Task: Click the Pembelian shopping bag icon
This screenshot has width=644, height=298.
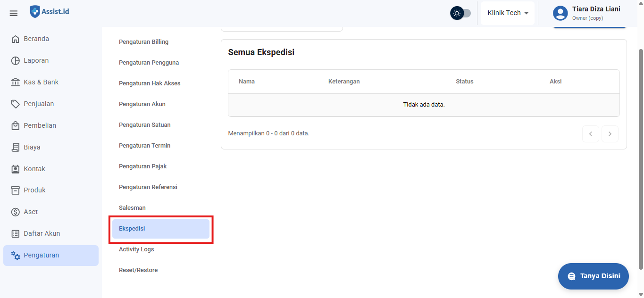Action: 16,126
